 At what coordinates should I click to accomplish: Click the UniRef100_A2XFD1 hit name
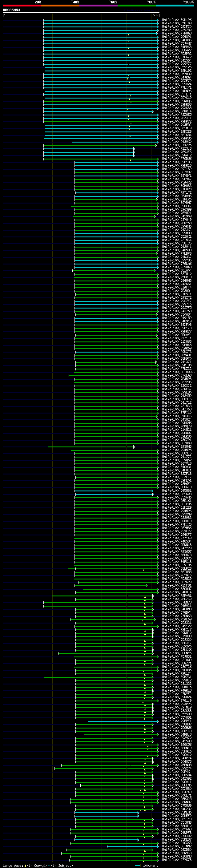coord(177,585)
